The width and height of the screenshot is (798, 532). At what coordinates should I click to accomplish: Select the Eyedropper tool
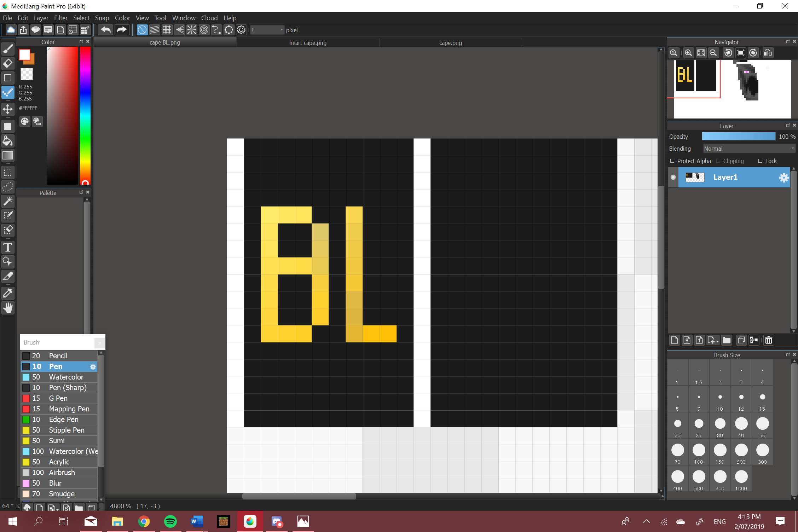click(x=8, y=293)
